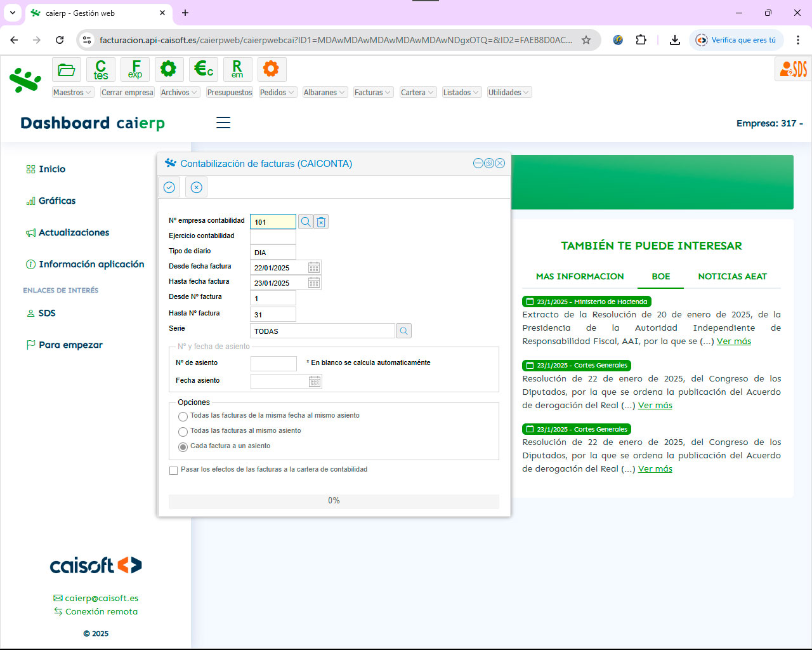Open the browser tab search chevron
Screen dimensions: 812x650
pos(12,13)
